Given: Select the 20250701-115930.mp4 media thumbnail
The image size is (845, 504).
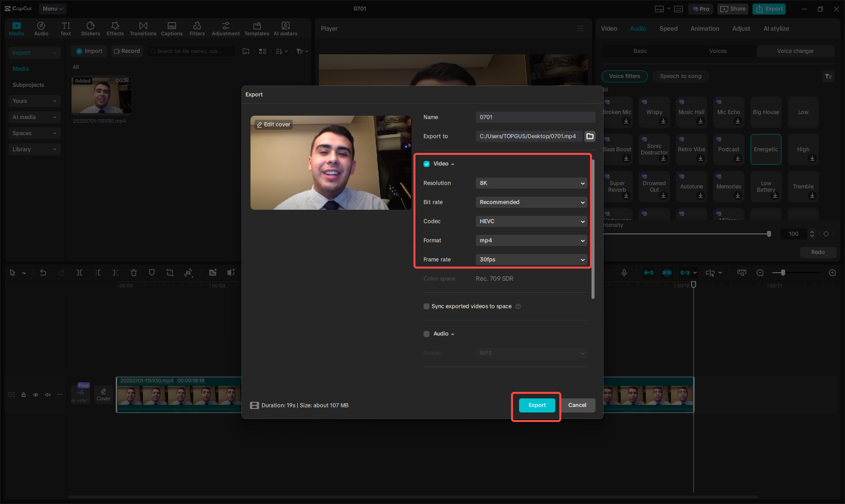Looking at the screenshot, I should [101, 95].
